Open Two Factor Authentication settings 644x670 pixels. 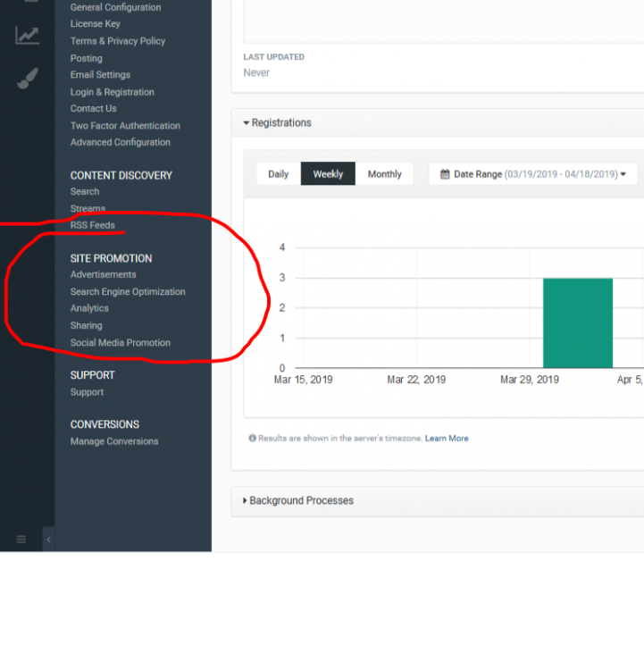click(x=125, y=126)
